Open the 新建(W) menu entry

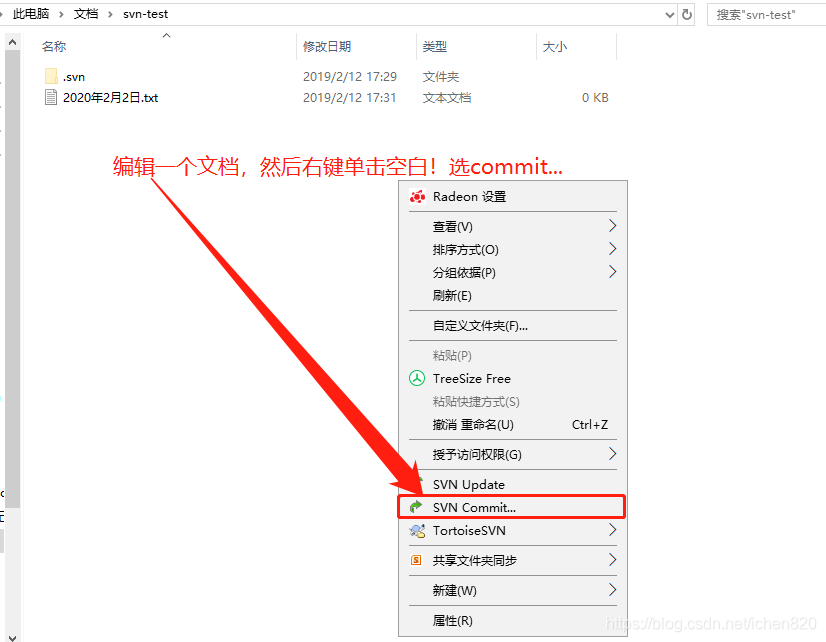coord(513,590)
